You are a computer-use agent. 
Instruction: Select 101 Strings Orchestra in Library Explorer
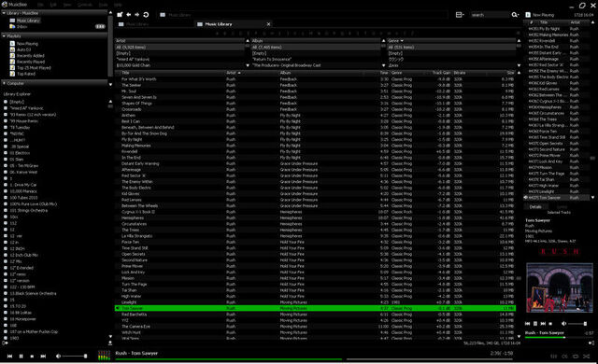coord(29,211)
